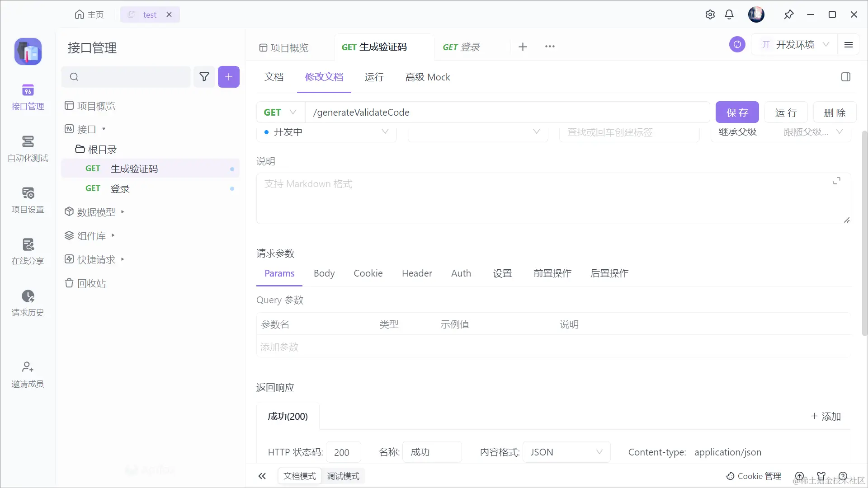Click the filter funnel icon
The width and height of the screenshot is (868, 488).
204,77
